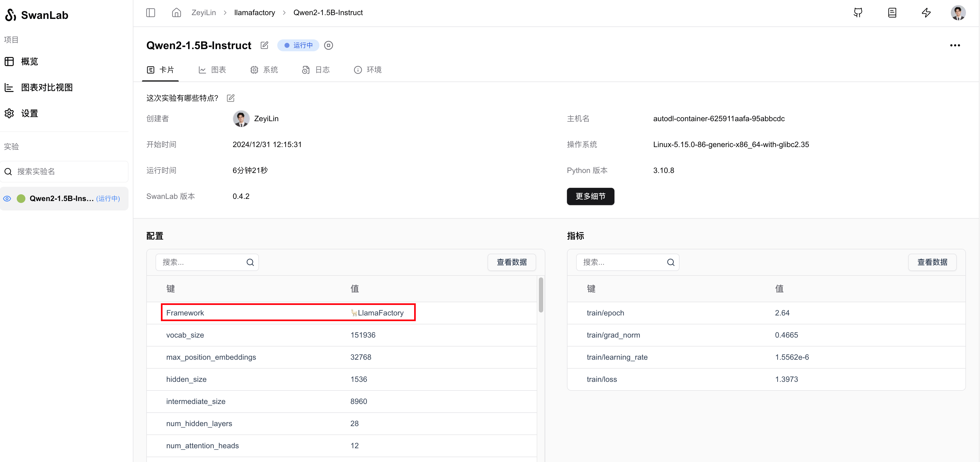Screen dimensions: 980x462
Task: Click the train/grad_norm metric
Action: click(x=766, y=335)
